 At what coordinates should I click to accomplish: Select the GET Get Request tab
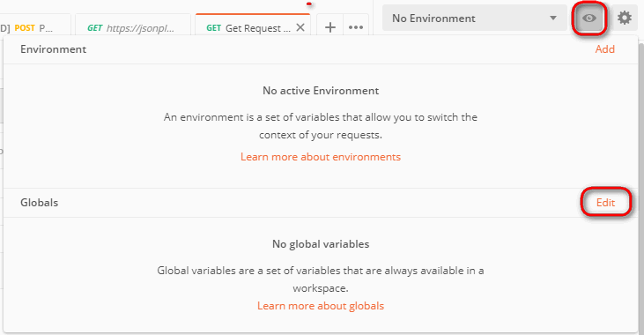coord(248,28)
